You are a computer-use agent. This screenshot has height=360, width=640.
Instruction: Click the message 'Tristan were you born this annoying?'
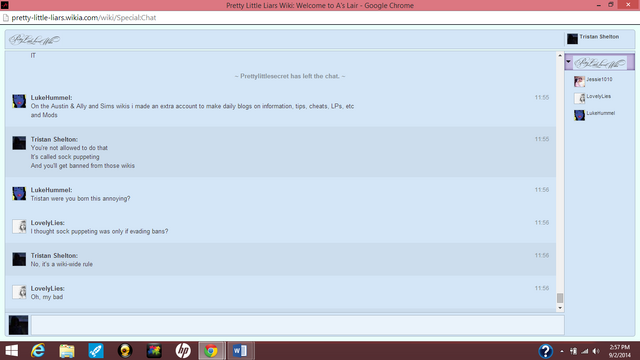click(80, 198)
